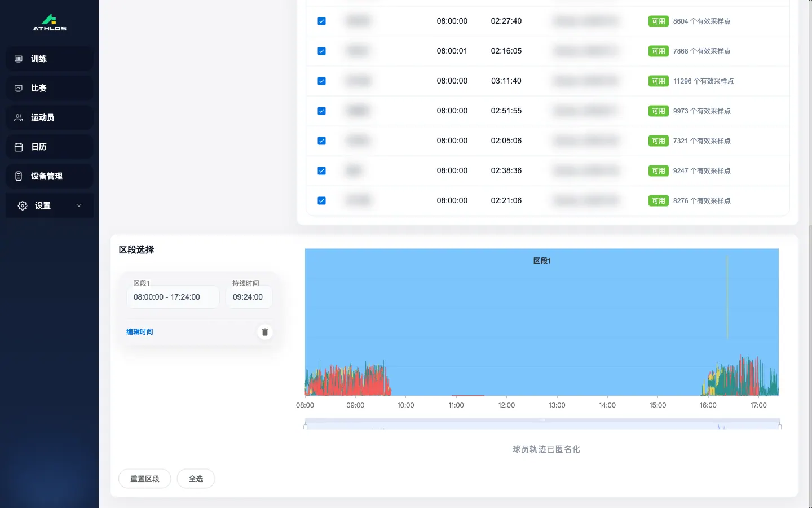Click the 08:00:00 - 17:24:00 time range field

click(x=173, y=297)
